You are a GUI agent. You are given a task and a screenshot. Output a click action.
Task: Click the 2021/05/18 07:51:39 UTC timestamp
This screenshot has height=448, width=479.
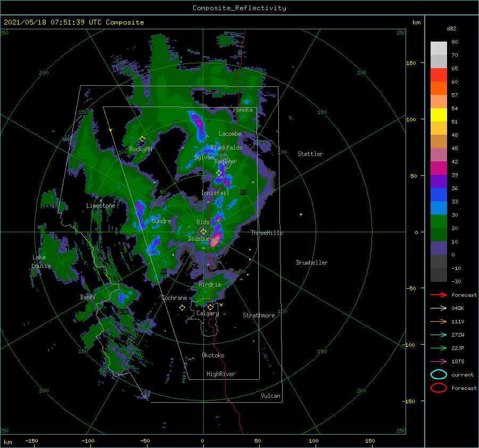click(x=53, y=22)
